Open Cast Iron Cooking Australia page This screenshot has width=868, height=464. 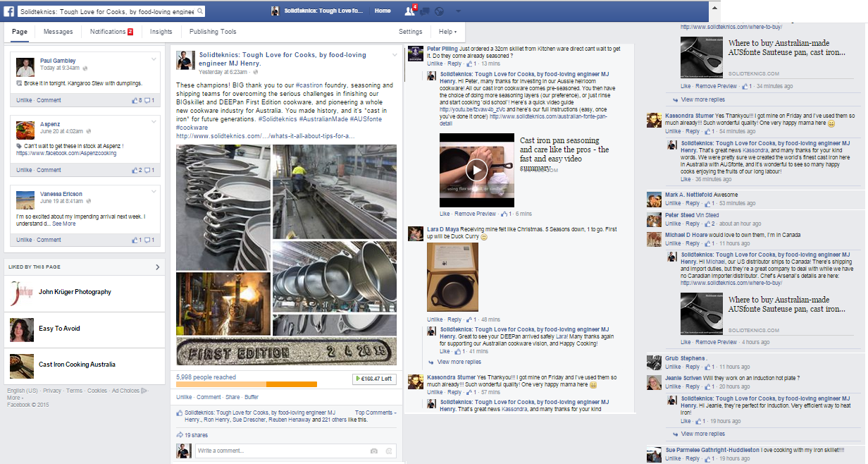tap(77, 365)
